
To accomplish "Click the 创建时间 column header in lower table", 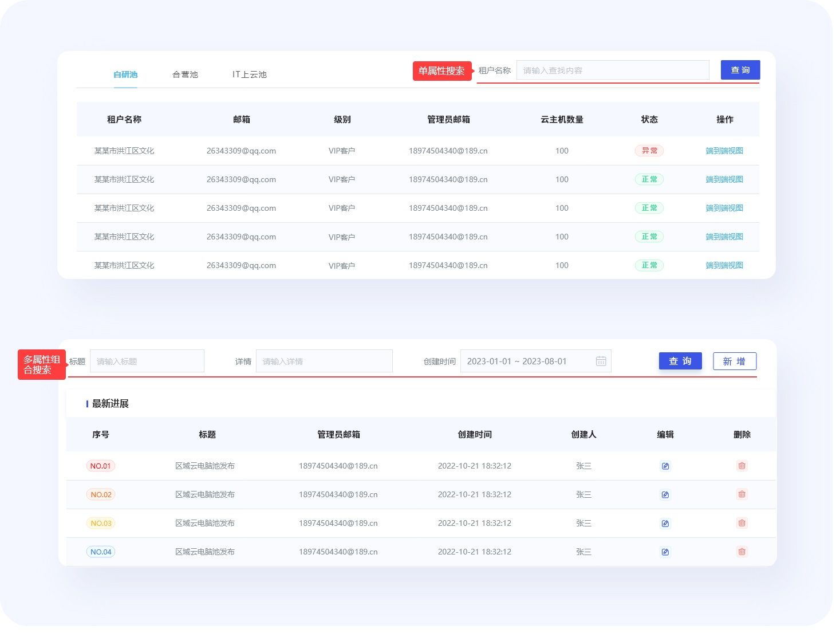I will point(475,434).
